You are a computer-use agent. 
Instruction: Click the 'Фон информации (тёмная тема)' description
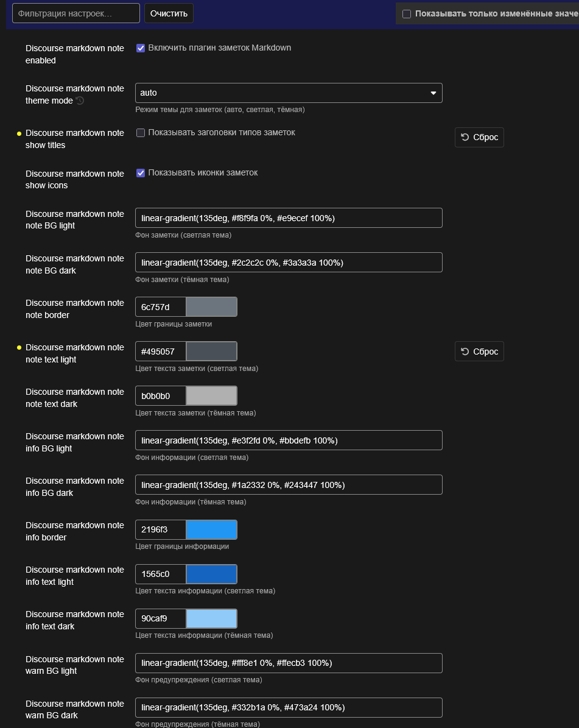[191, 502]
